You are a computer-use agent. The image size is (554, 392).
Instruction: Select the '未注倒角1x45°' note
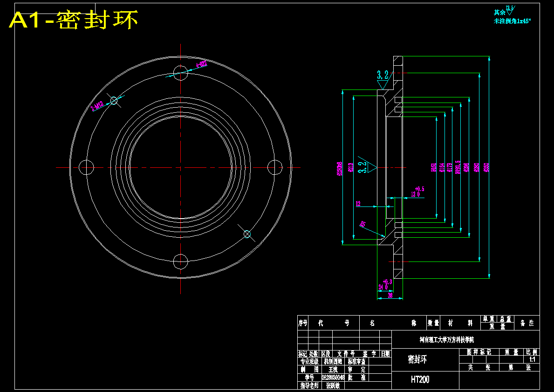click(512, 21)
